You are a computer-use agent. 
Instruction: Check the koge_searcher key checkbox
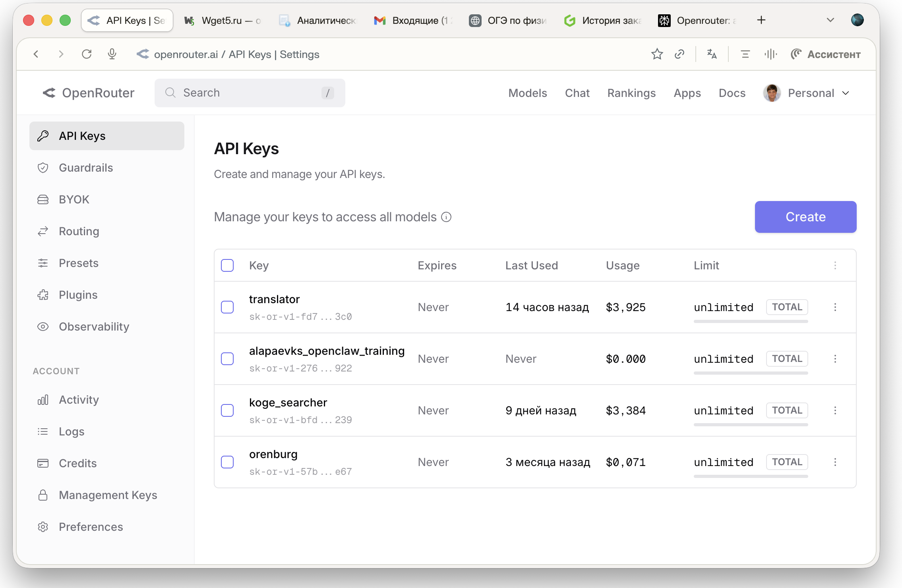click(x=227, y=410)
